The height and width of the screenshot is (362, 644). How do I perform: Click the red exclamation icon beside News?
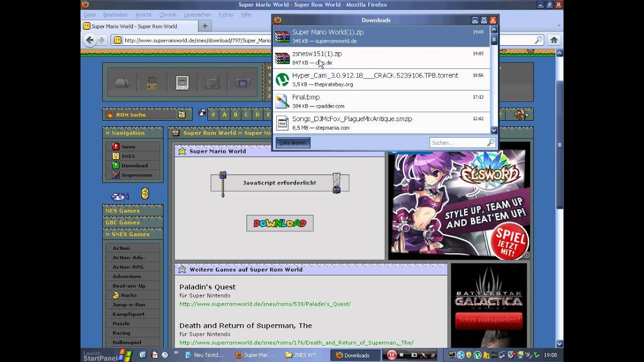click(116, 147)
